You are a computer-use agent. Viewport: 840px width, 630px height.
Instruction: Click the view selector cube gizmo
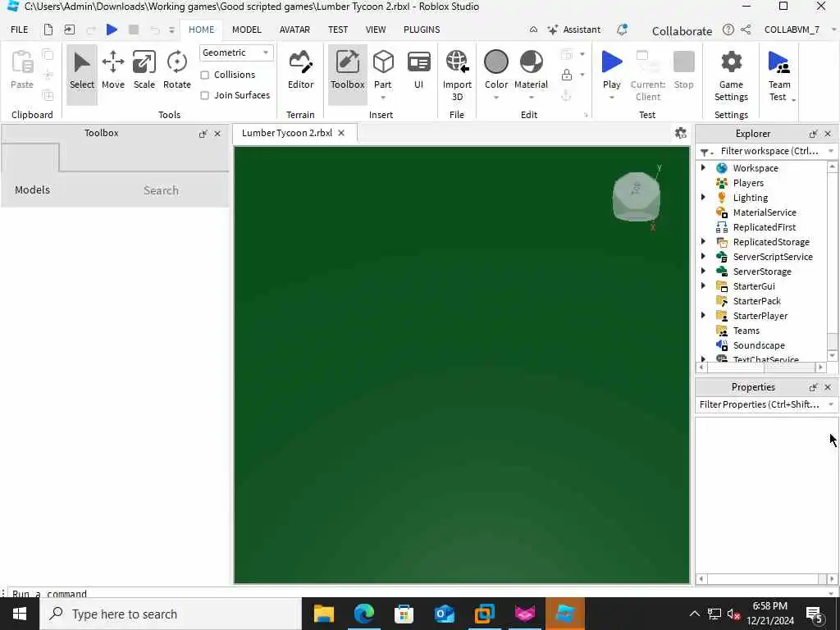pyautogui.click(x=636, y=197)
